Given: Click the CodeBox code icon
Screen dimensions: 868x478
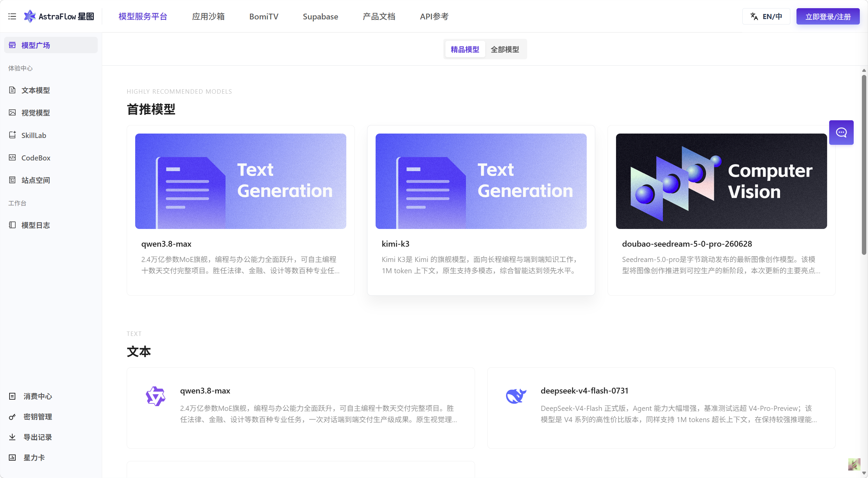Looking at the screenshot, I should pyautogui.click(x=12, y=157).
